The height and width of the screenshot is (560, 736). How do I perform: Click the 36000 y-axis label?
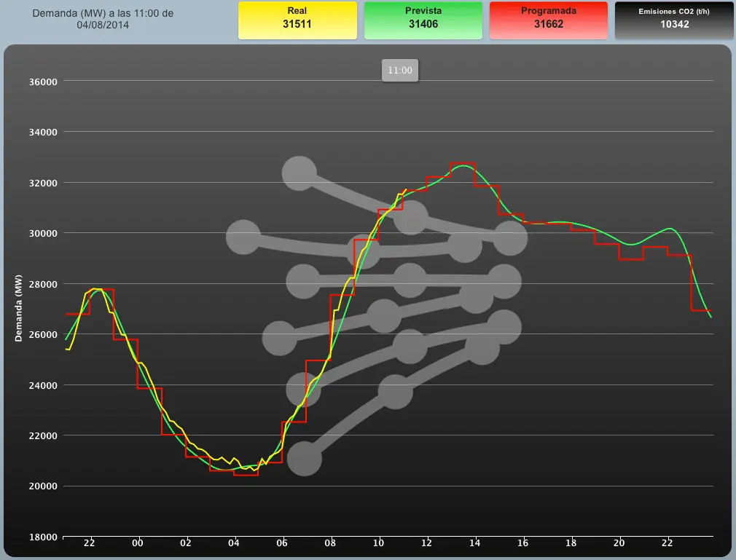pyautogui.click(x=43, y=82)
